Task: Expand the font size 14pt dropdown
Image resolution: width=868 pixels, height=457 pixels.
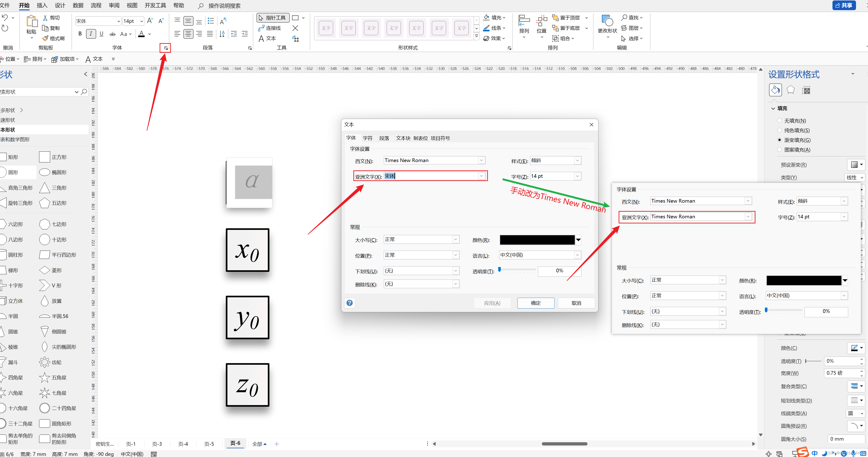Action: coord(142,21)
